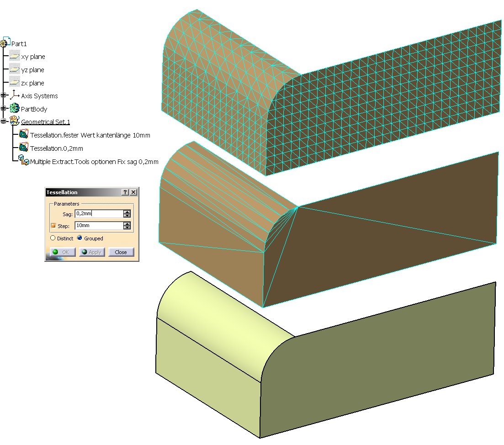This screenshot has height=445, width=504.
Task: Increase the Sag value with up arrow
Action: tap(127, 212)
